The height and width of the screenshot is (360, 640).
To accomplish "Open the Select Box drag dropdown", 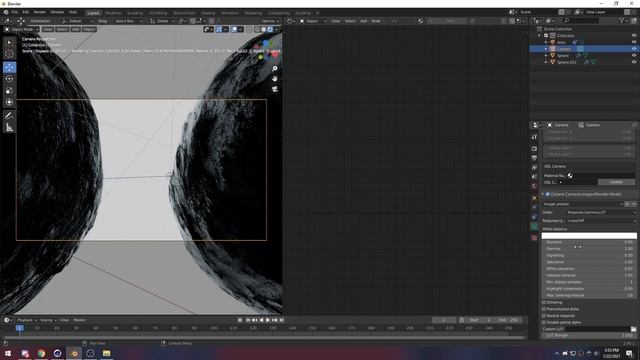I will (128, 21).
